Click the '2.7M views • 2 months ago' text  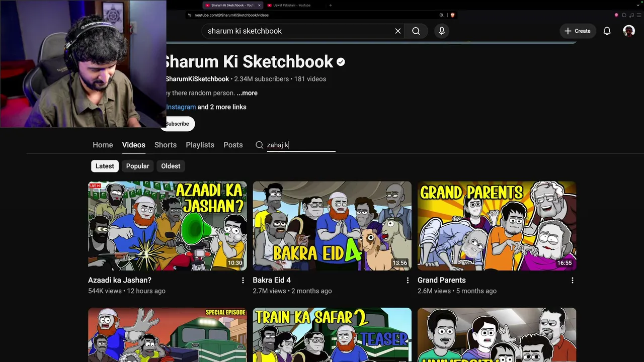292,291
